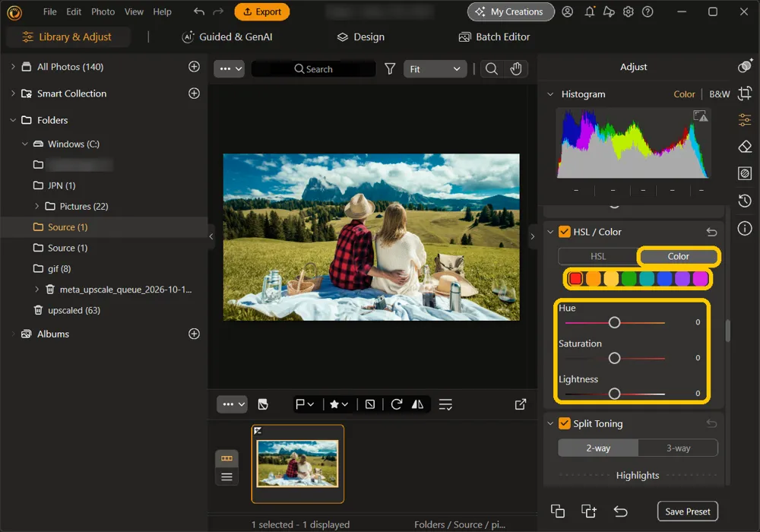Toggle histogram clipping warning icon

coord(701,116)
